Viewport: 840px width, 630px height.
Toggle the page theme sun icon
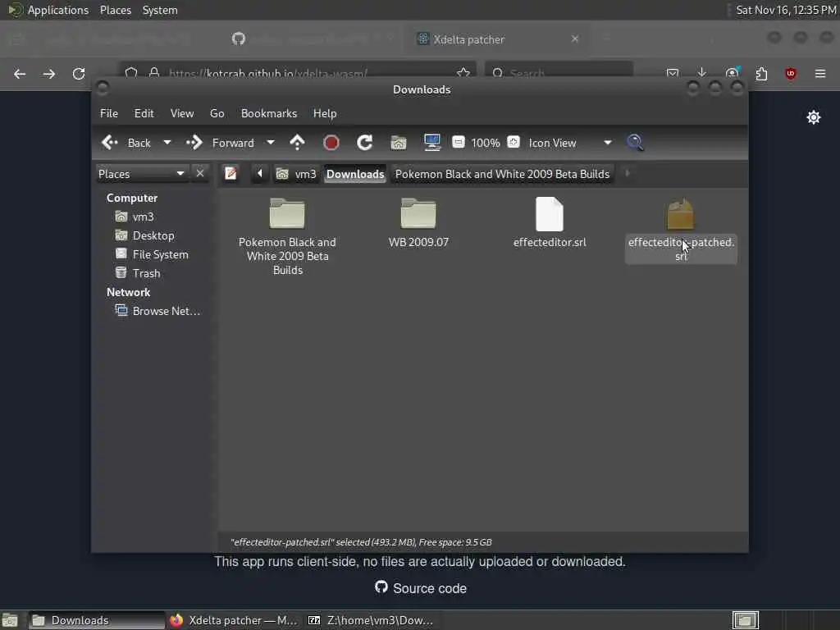point(813,117)
